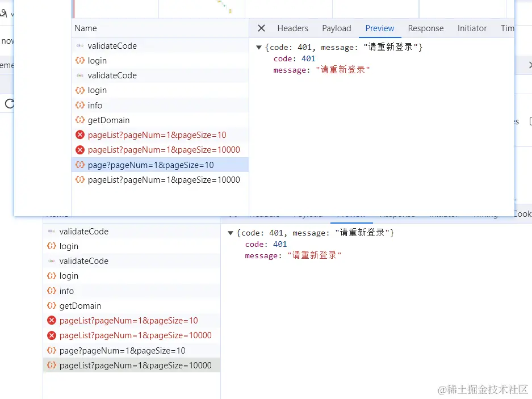Image resolution: width=532 pixels, height=399 pixels.
Task: Click the JSON icon of the last pageList request in the popup
Action: click(80, 179)
